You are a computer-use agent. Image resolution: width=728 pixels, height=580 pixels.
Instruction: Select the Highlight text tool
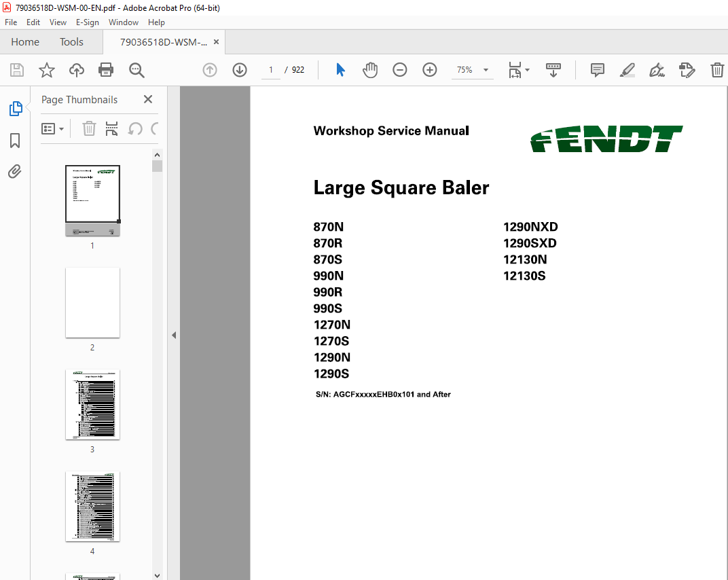(627, 70)
